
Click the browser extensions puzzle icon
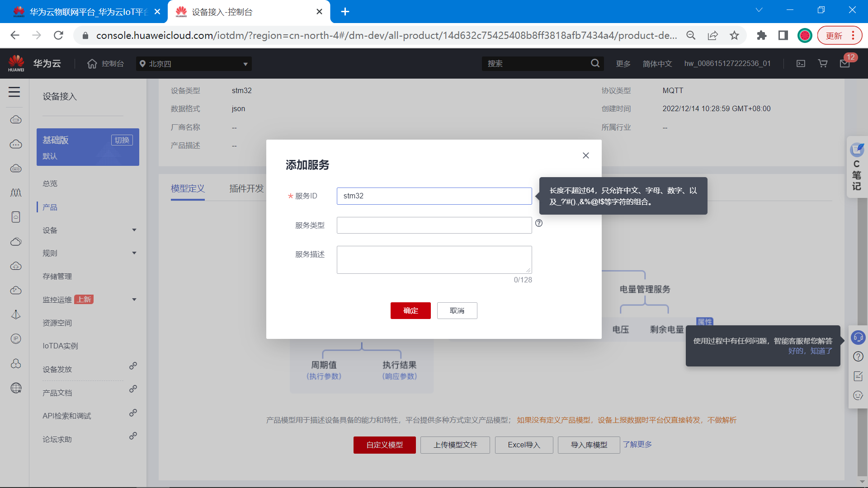click(762, 35)
